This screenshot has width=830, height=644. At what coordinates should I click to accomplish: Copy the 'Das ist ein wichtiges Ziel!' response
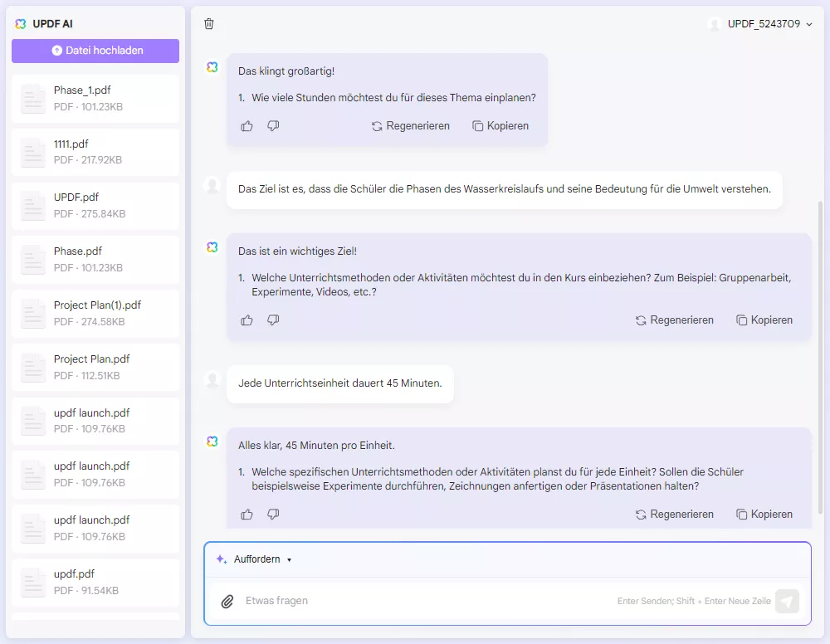click(764, 320)
